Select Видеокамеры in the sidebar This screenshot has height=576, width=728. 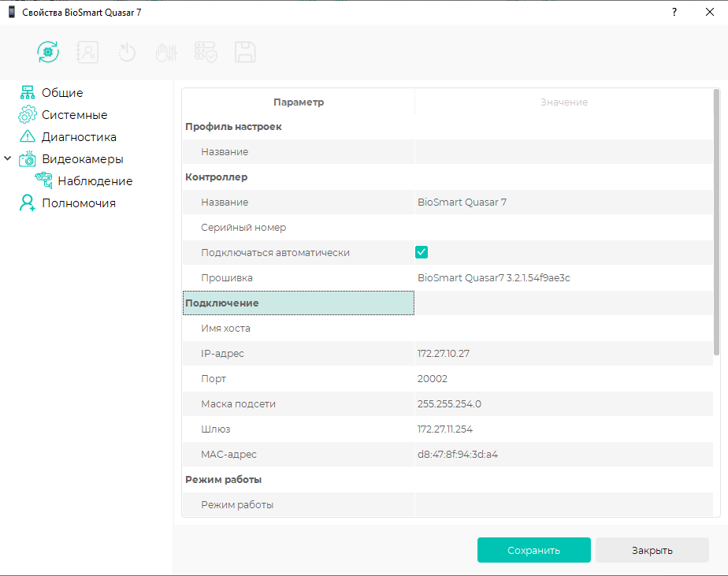point(83,159)
